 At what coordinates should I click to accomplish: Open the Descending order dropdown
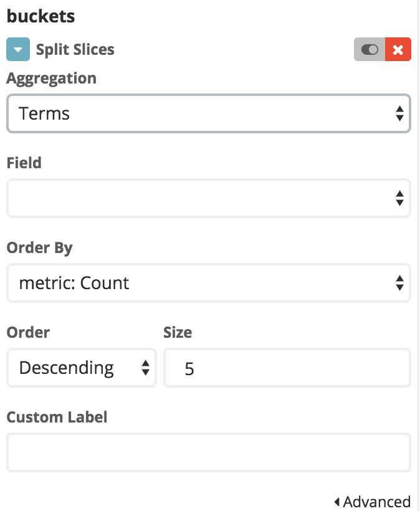(x=81, y=368)
